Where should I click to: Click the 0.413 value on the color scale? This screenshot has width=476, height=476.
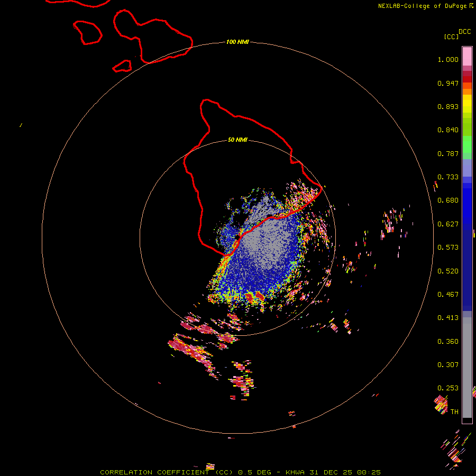[x=448, y=318]
